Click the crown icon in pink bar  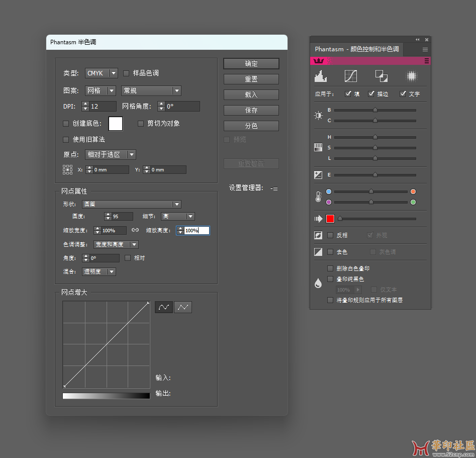click(319, 61)
